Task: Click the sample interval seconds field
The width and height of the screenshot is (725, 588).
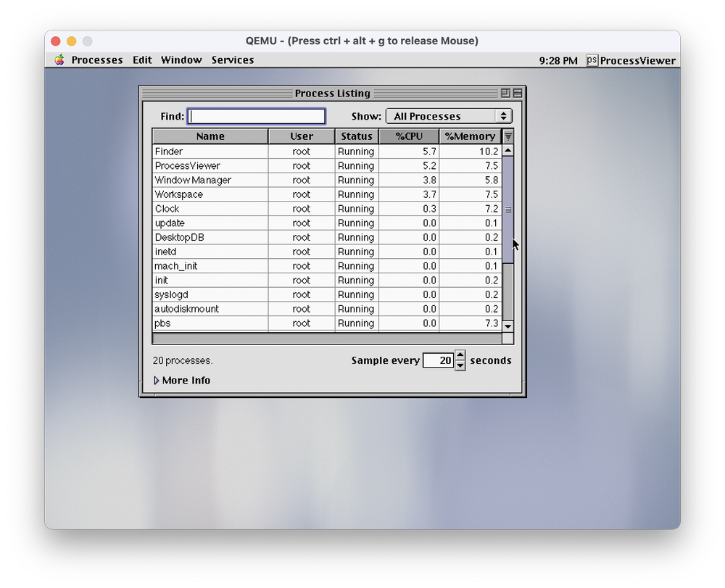Action: pyautogui.click(x=439, y=360)
